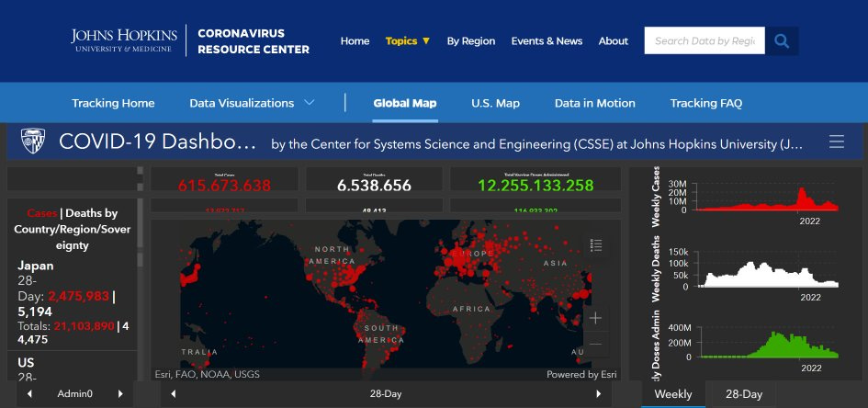Click North America label on map
This screenshot has height=408, width=868.
pyautogui.click(x=333, y=255)
